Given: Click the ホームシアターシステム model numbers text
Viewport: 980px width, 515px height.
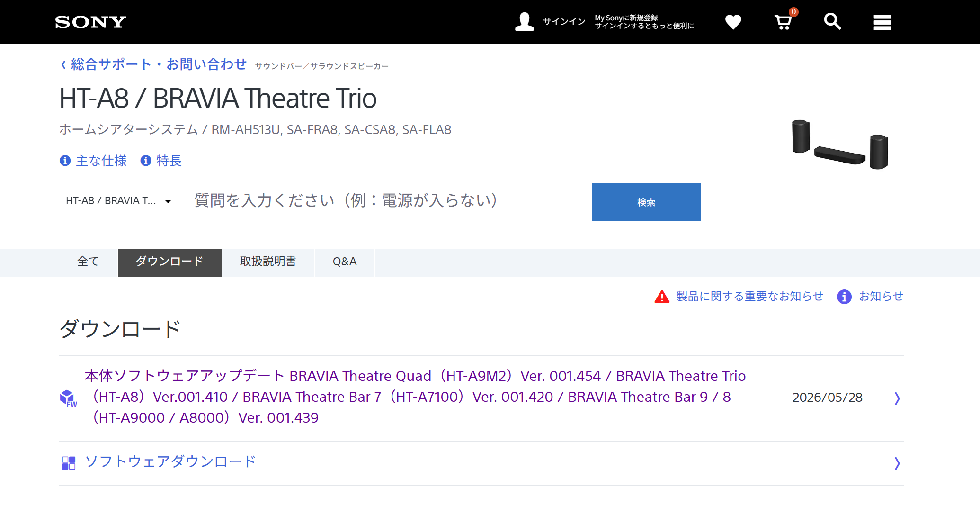Looking at the screenshot, I should (255, 130).
